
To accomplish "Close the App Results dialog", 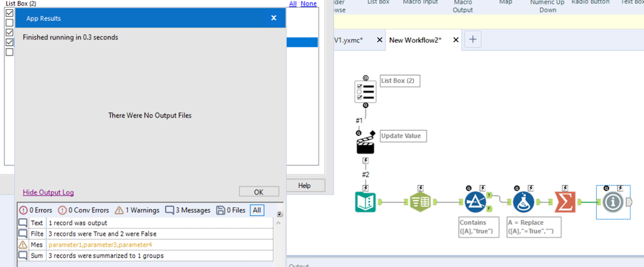I will point(274,17).
